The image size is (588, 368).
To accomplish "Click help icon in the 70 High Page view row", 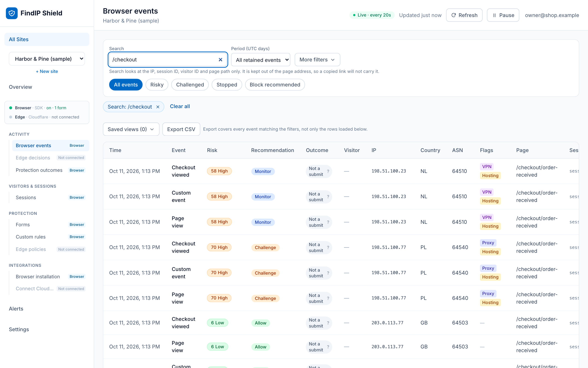I will (x=328, y=298).
